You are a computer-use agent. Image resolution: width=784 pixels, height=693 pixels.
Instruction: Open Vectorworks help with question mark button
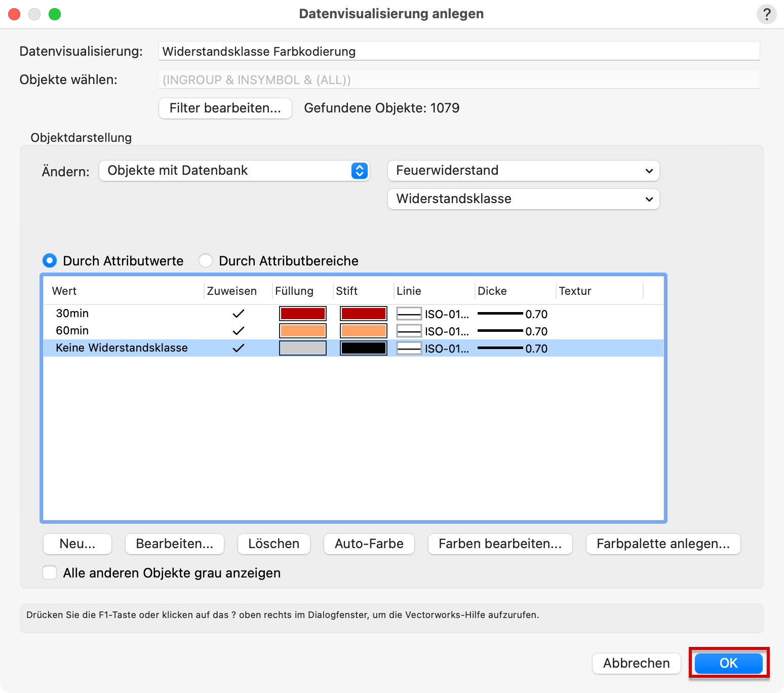pos(766,14)
